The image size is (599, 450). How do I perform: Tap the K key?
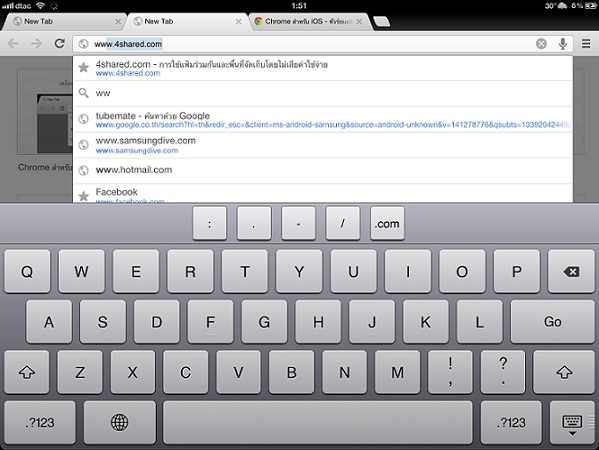pyautogui.click(x=426, y=322)
